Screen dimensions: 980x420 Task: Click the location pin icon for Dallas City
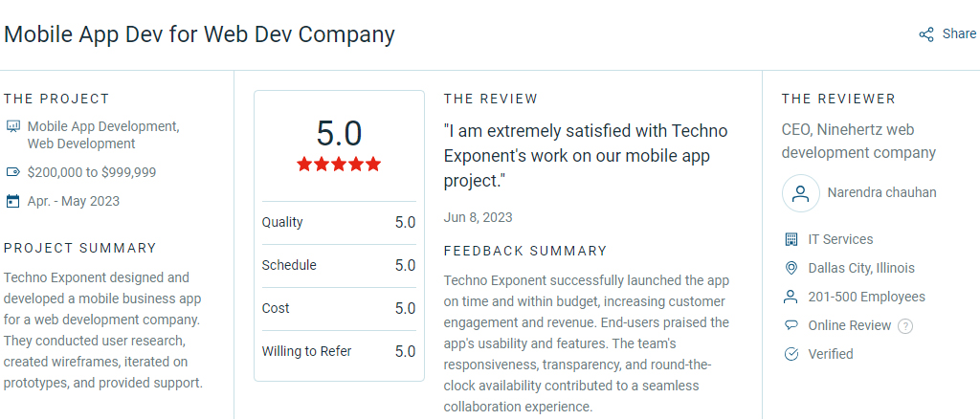coord(791,268)
